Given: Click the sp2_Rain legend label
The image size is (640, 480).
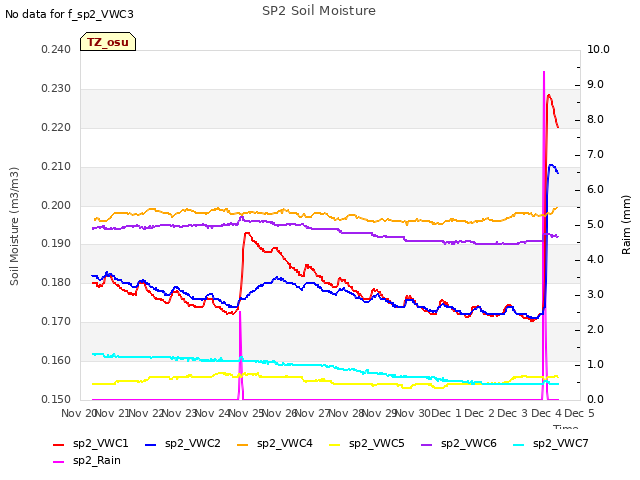Looking at the screenshot, I should 97,460.
